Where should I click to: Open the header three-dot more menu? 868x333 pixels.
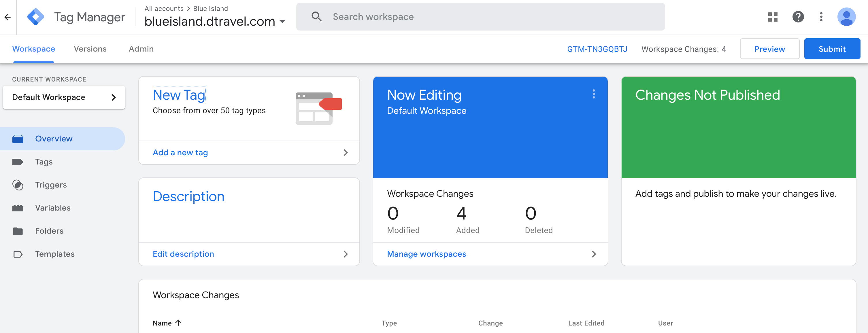coord(821,17)
